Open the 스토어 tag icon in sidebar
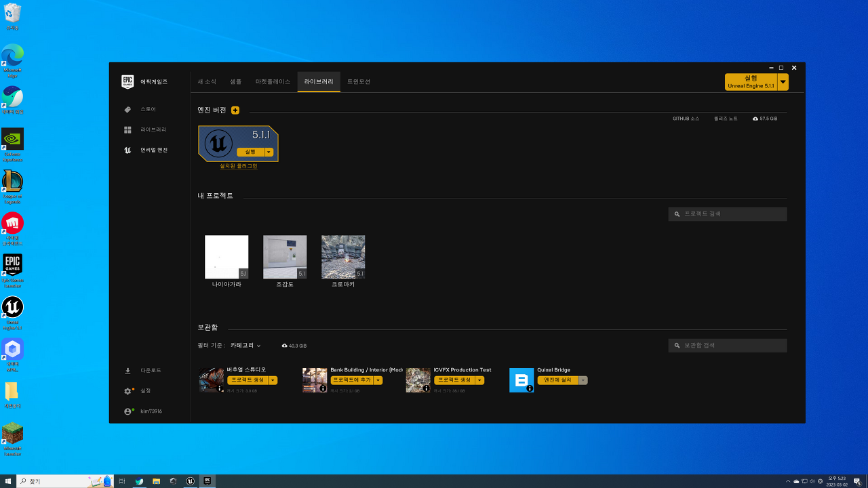Image resolution: width=868 pixels, height=488 pixels. click(127, 109)
